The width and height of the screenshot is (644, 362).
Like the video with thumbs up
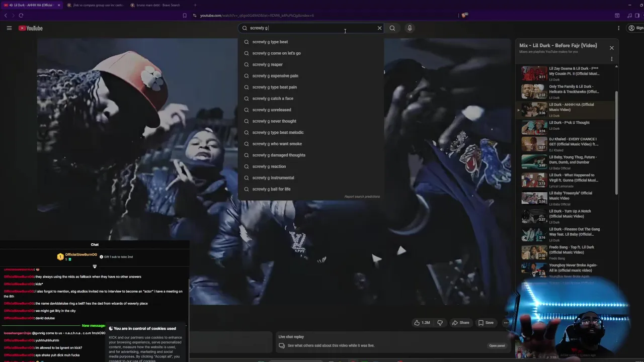[422, 323]
